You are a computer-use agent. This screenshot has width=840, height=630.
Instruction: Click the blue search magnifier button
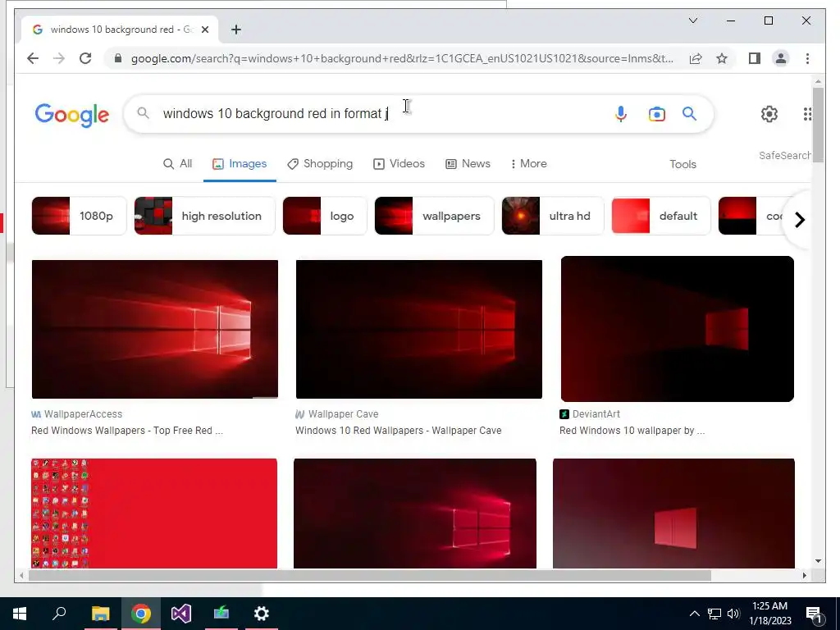(x=689, y=113)
